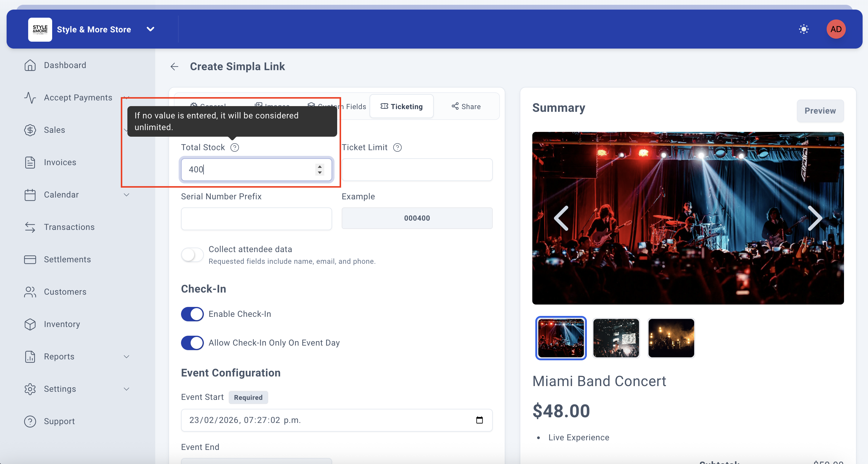Increase Total Stock with the stepper up arrow

pos(320,166)
